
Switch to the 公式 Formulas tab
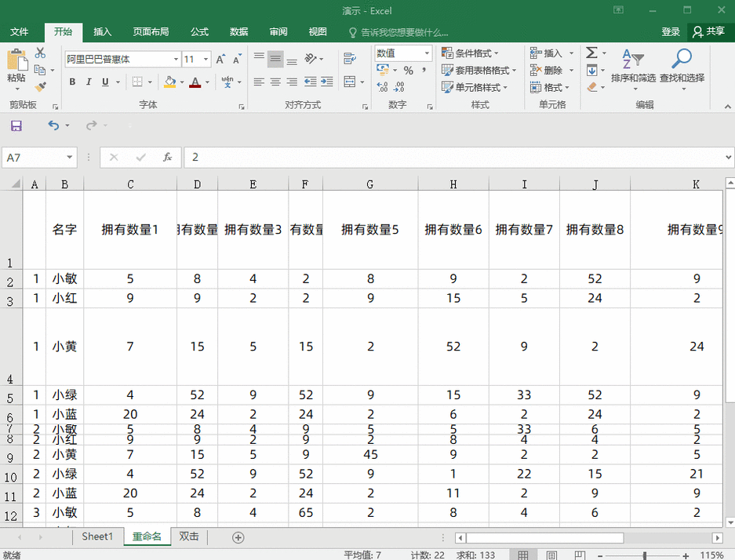(199, 32)
